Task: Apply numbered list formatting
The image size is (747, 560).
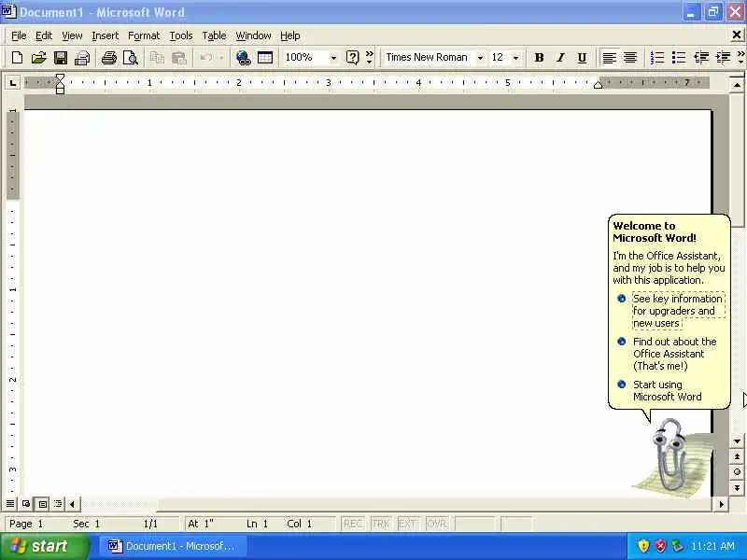Action: [657, 58]
